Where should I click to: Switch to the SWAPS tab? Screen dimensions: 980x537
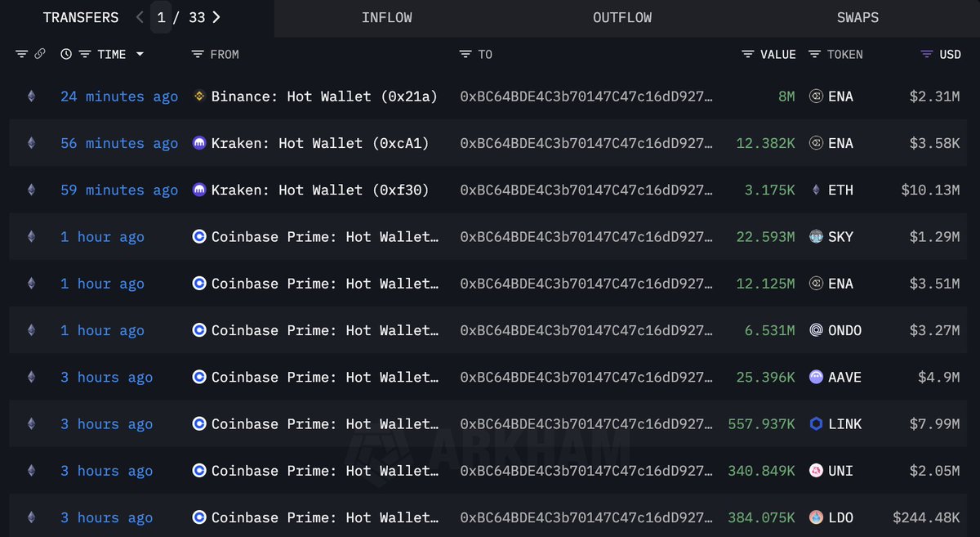click(x=857, y=17)
